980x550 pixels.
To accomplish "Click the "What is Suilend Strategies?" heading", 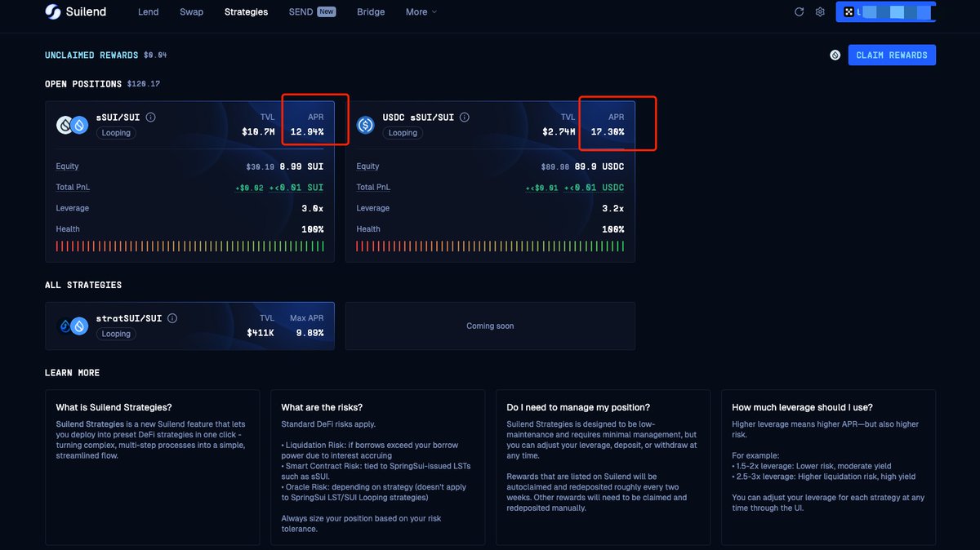I will [114, 407].
